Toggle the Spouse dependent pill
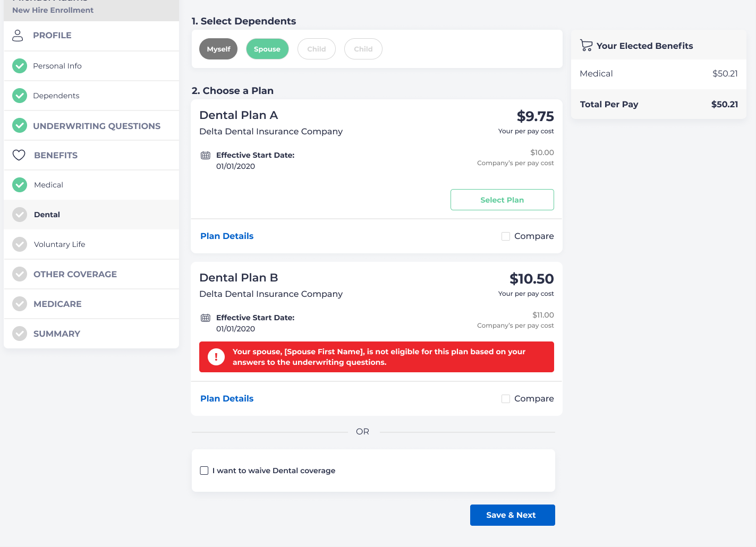This screenshot has height=547, width=756. [x=267, y=49]
